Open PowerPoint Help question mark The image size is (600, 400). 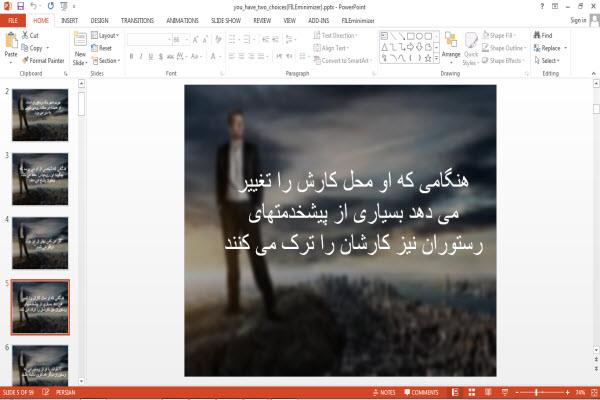(x=541, y=6)
